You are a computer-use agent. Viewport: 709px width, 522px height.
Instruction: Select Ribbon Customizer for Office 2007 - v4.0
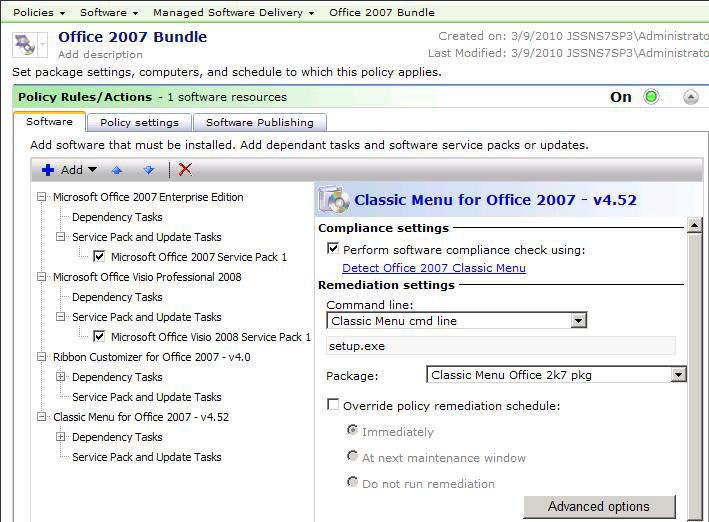151,357
